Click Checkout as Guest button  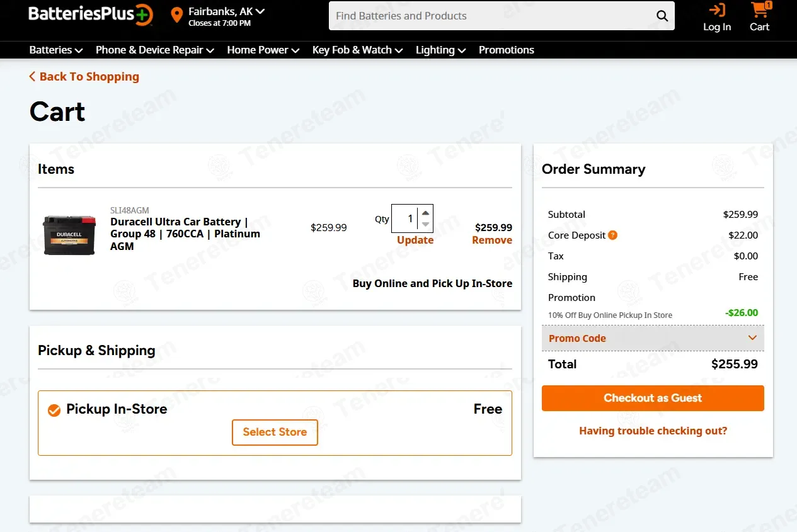pyautogui.click(x=653, y=398)
